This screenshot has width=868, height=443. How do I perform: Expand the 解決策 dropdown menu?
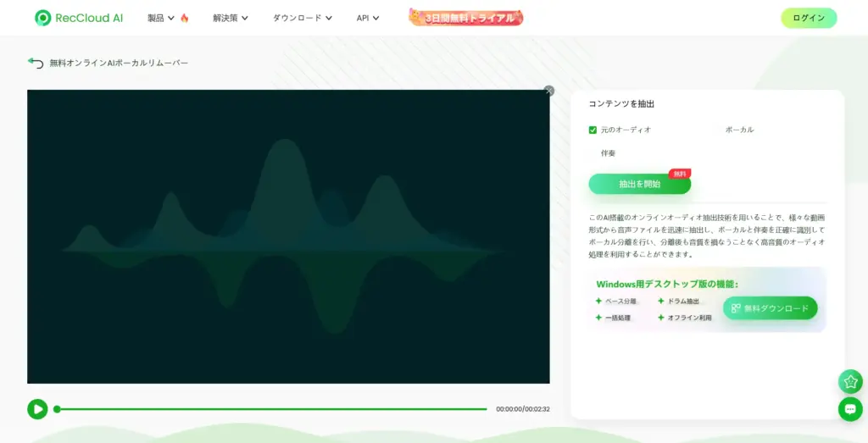pos(231,18)
